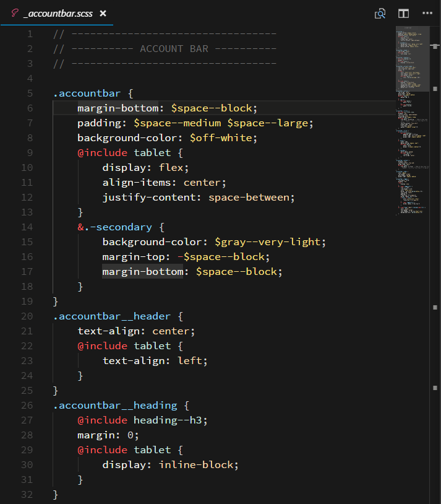
Task: Click $off-white variable on line 8
Action: [221, 138]
